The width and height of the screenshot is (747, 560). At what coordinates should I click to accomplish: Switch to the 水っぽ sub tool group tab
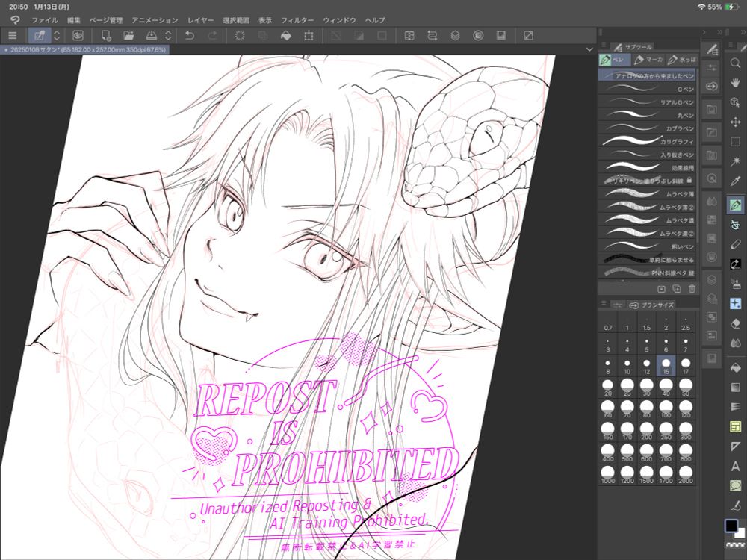point(682,60)
